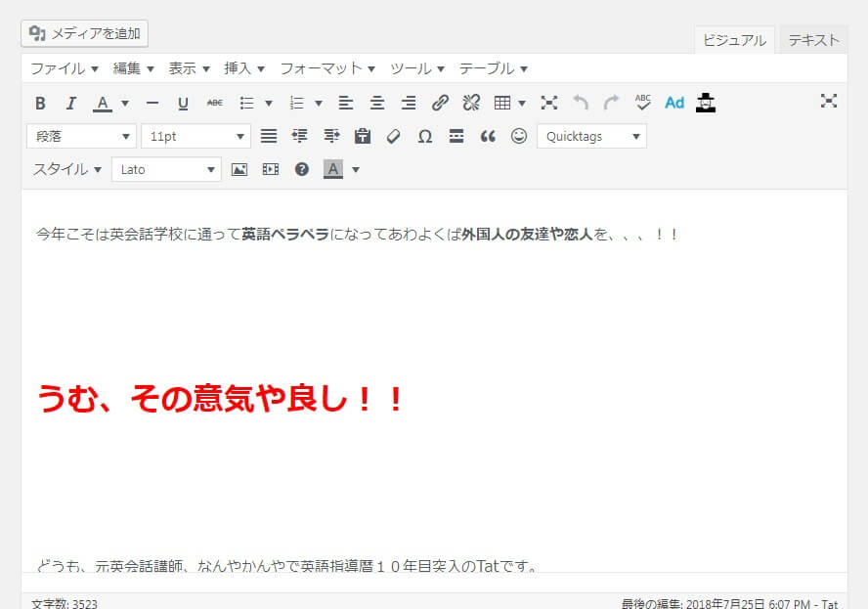Image resolution: width=868 pixels, height=609 pixels.
Task: Click the table icon
Action: tap(502, 103)
